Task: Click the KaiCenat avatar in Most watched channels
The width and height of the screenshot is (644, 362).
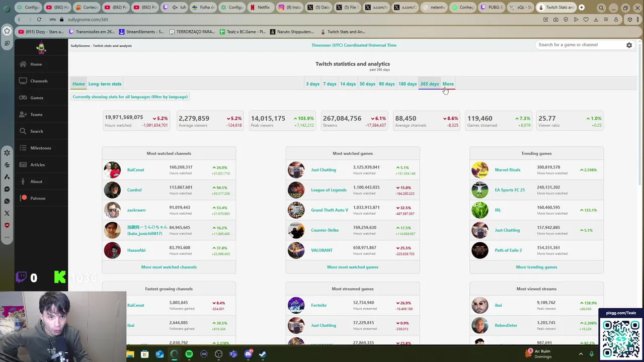Action: [112, 170]
